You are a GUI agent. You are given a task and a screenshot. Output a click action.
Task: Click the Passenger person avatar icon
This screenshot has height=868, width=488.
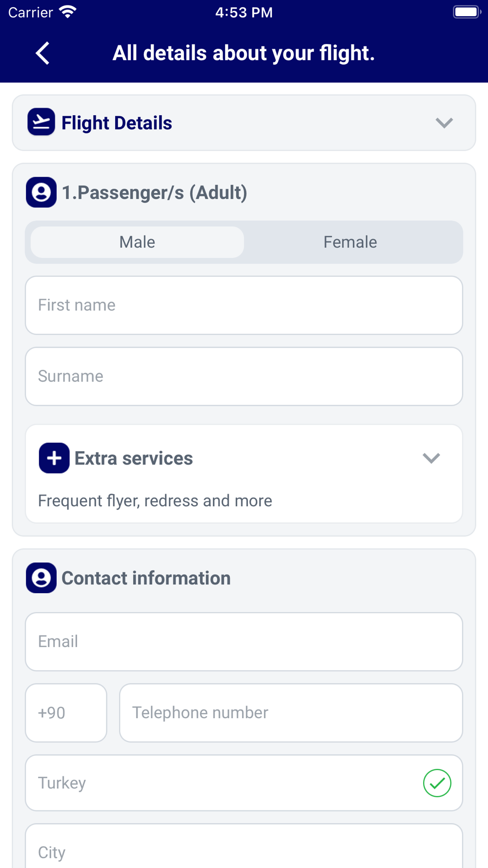(x=41, y=192)
